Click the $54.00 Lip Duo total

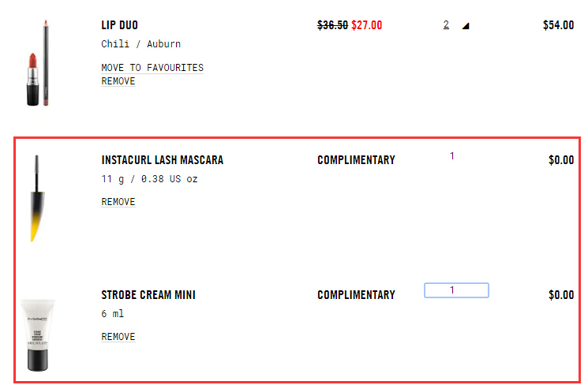(x=558, y=25)
